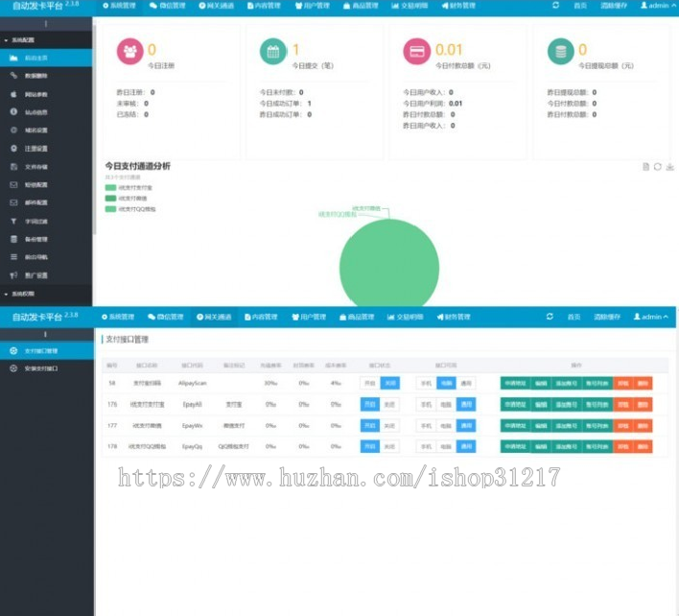The width and height of the screenshot is (679, 616).
Task: Click rightmost orange 删除 button on row 58
Action: (643, 383)
